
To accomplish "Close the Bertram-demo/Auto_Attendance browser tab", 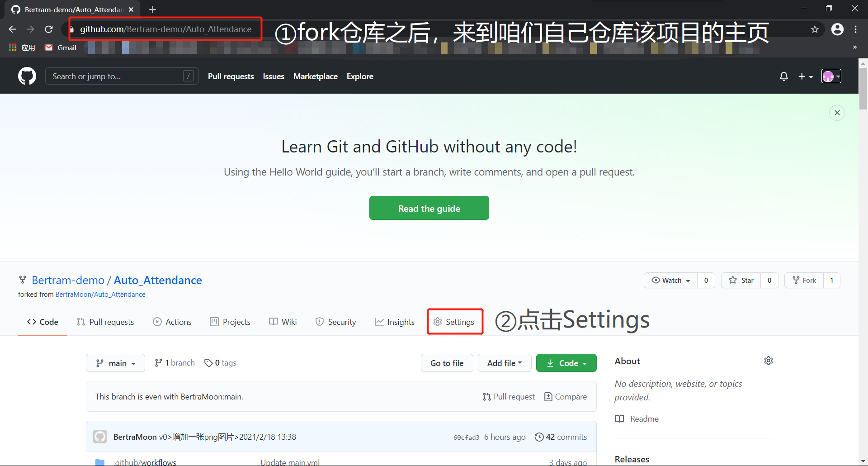I will tap(131, 10).
